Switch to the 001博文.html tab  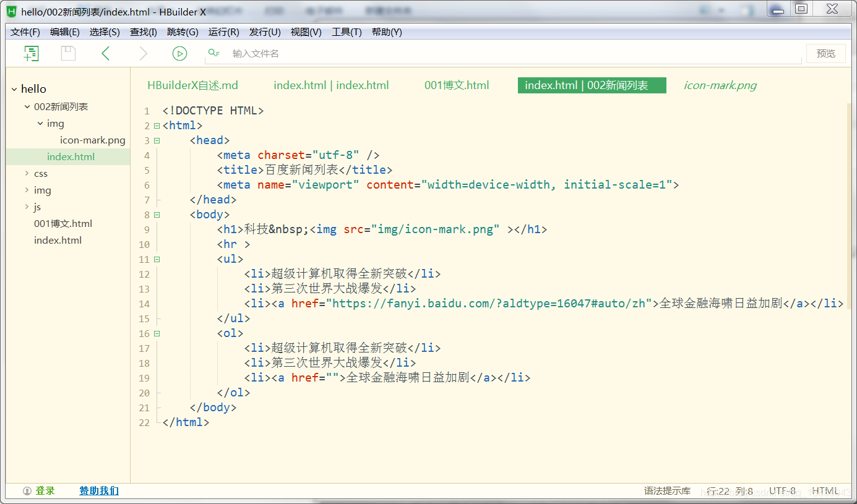tap(457, 85)
